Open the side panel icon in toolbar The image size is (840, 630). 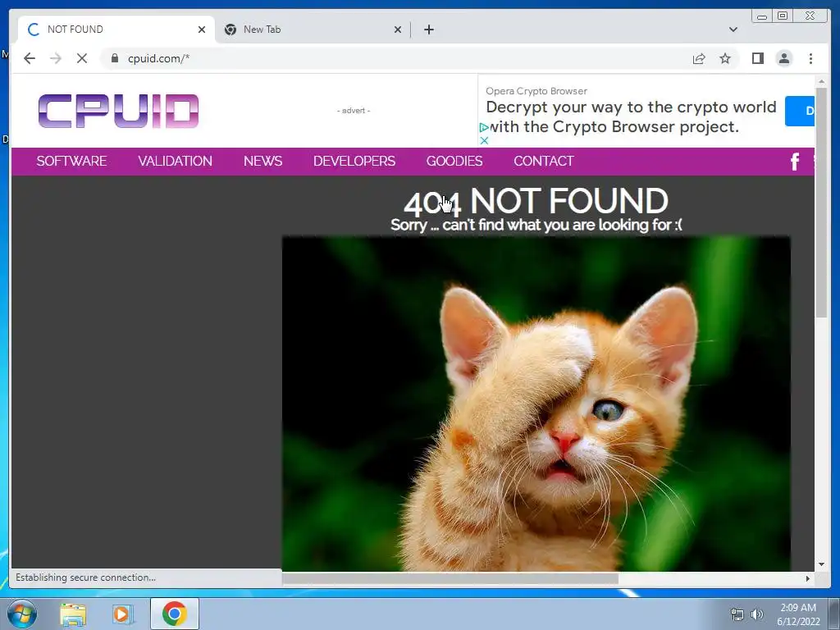tap(757, 58)
